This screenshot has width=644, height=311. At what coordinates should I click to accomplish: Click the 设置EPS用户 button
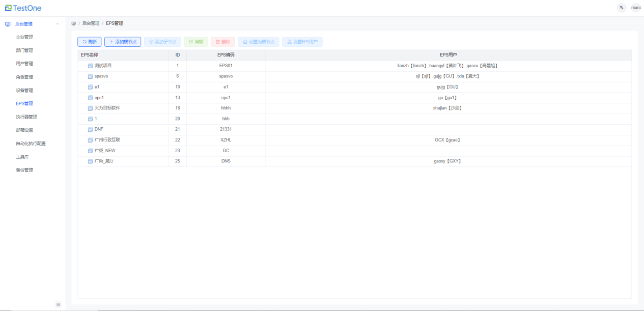tap(302, 42)
